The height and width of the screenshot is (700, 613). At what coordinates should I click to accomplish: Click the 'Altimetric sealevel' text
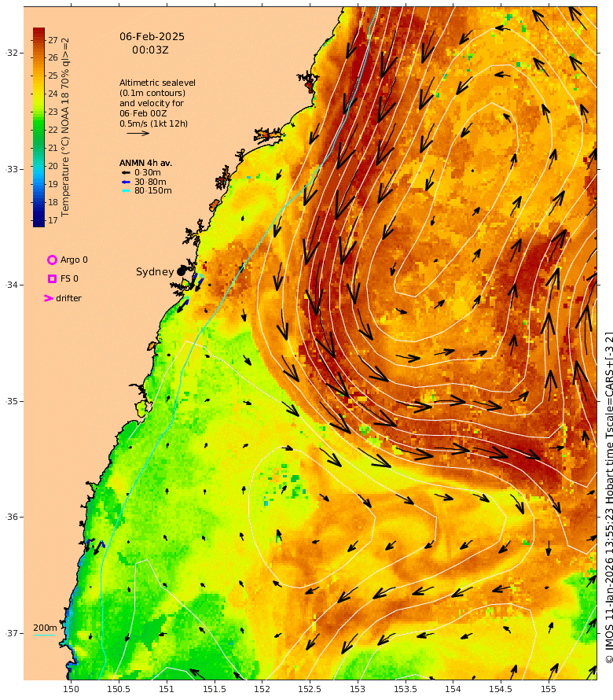tap(157, 83)
